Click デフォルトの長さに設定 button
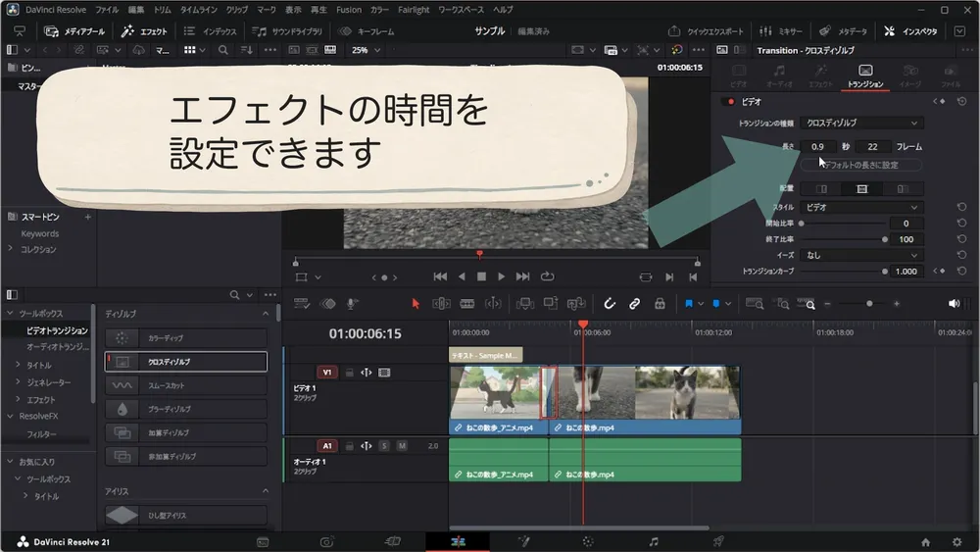 [860, 165]
